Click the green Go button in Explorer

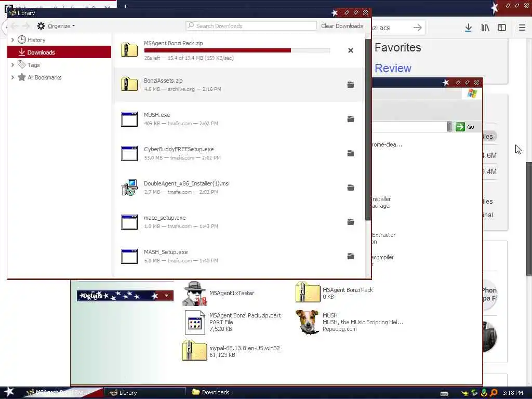pos(465,127)
